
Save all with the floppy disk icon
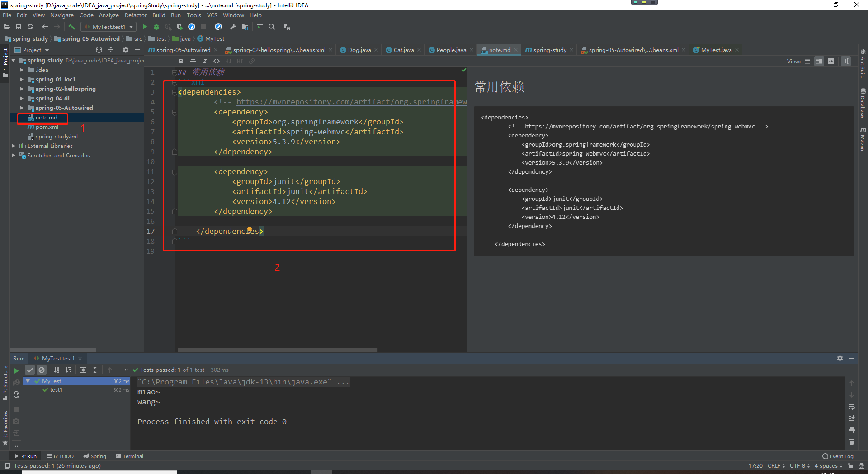[x=19, y=27]
